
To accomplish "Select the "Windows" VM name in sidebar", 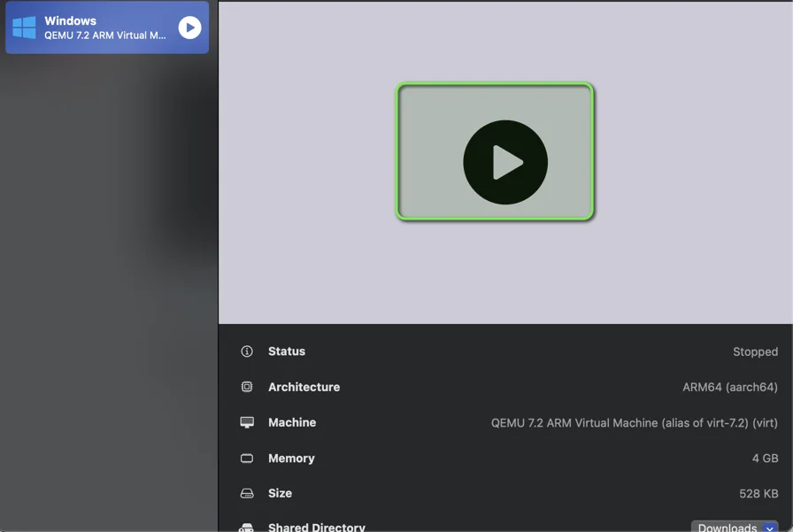I will tap(70, 20).
